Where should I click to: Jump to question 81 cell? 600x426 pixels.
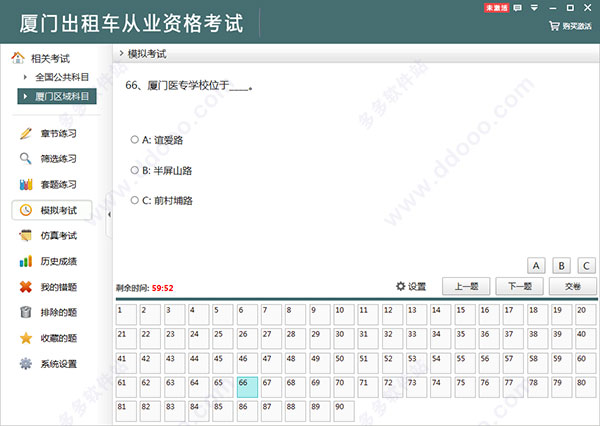126,411
